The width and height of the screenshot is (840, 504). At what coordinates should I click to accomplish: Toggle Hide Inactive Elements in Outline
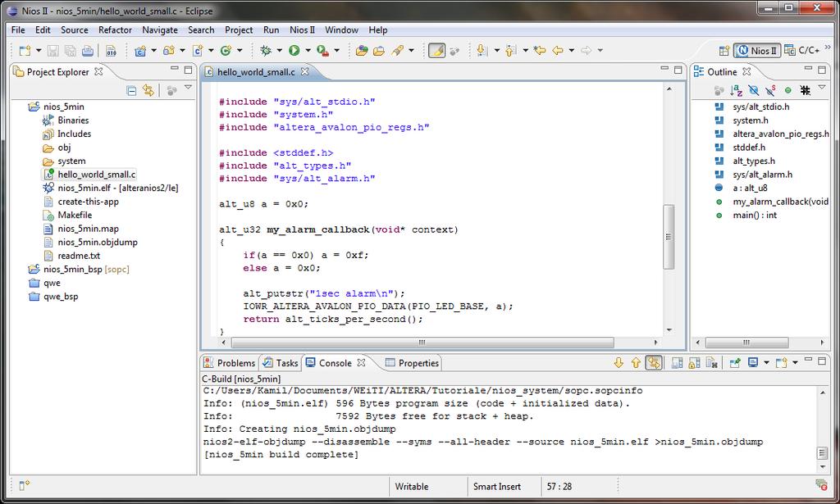coord(806,90)
